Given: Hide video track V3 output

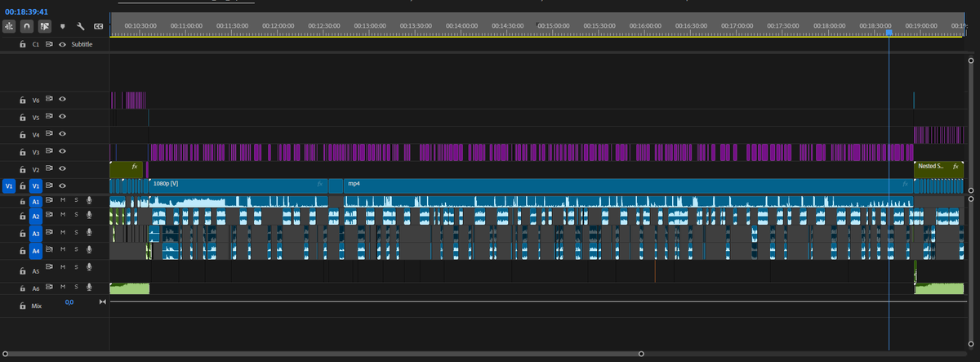Looking at the screenshot, I should point(62,151).
